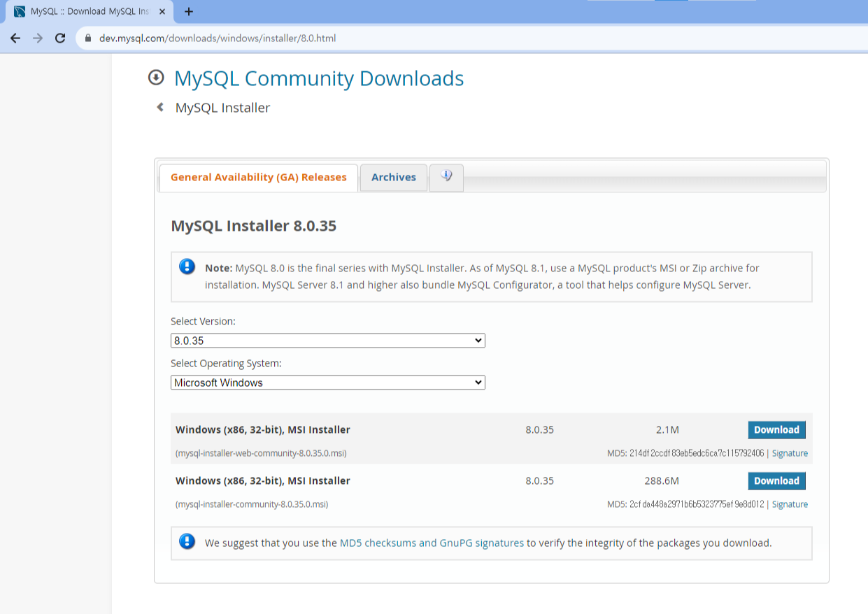Click MD5 hash starting with 214df2ccdf
This screenshot has height=614, width=868.
click(x=697, y=453)
